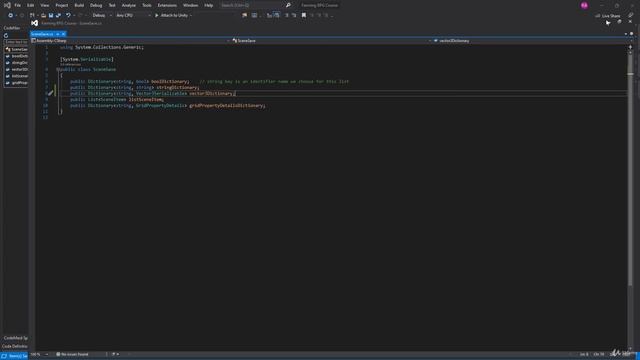Click the user account avatar
640x360 pixels.
coord(584,5)
